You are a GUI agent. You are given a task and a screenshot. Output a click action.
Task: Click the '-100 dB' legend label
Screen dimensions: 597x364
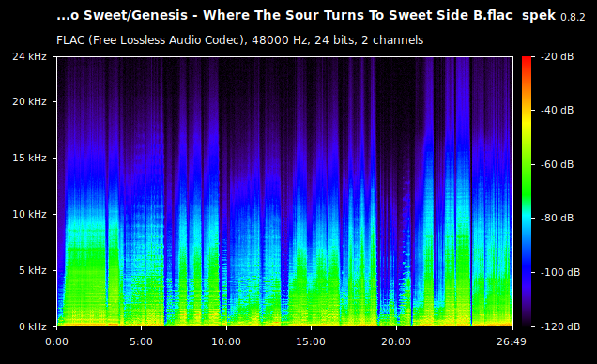coord(560,272)
